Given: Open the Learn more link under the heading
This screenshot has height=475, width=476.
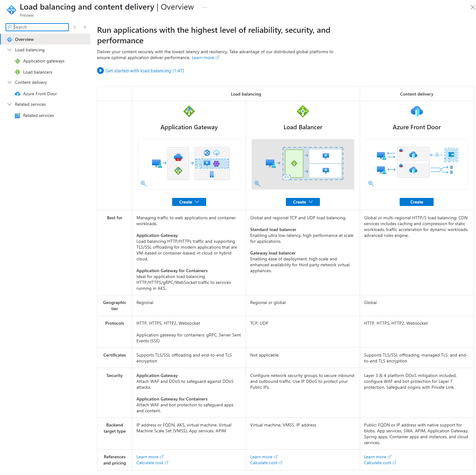Looking at the screenshot, I should click(205, 58).
